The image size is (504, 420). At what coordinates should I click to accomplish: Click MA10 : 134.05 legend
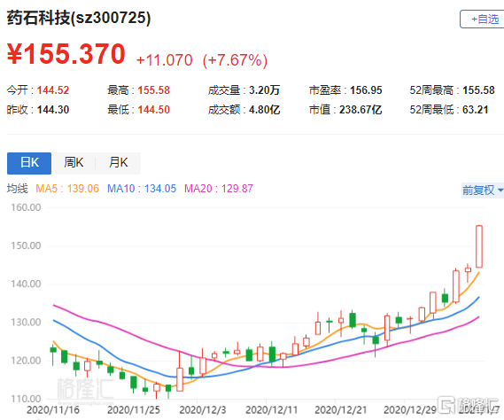pos(142,189)
